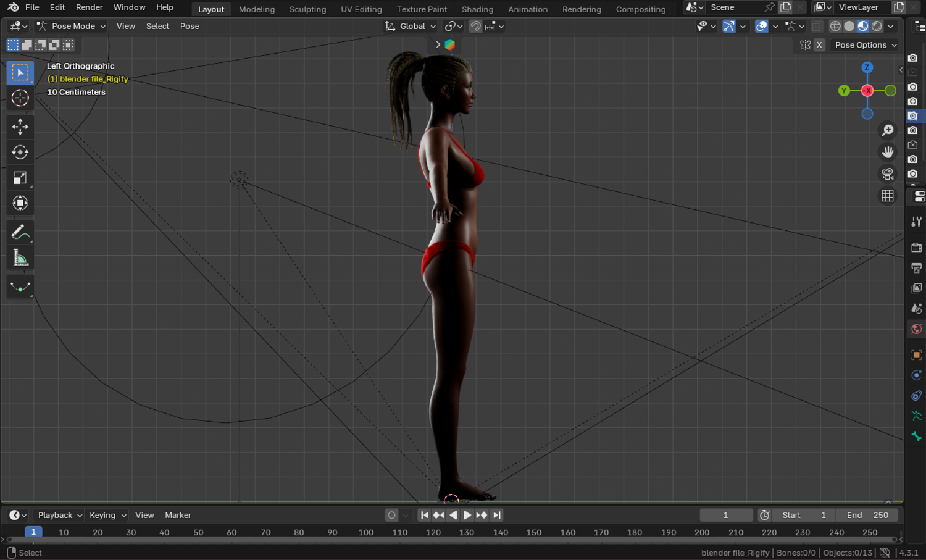The height and width of the screenshot is (560, 926).
Task: Activate the Annotate tool
Action: (20, 232)
